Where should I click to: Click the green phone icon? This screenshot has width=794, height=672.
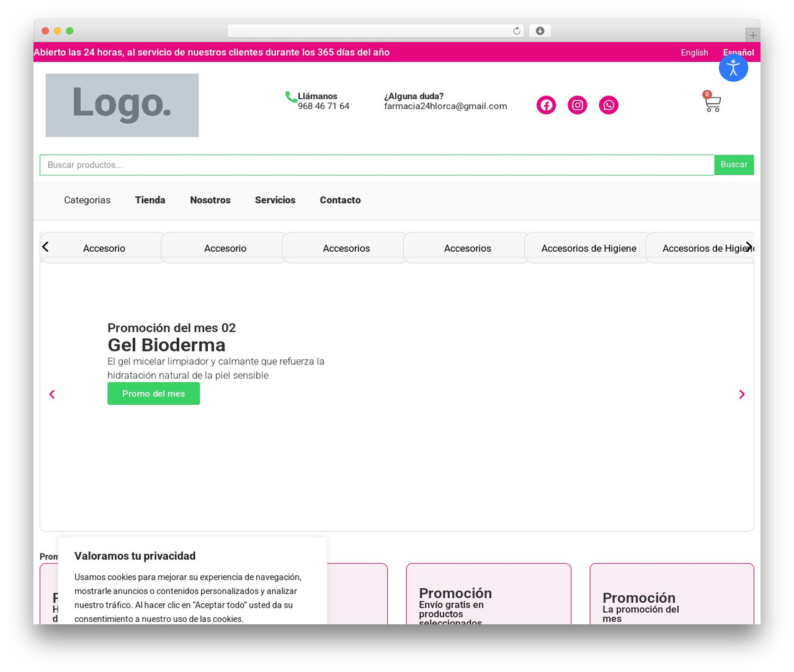tap(291, 97)
